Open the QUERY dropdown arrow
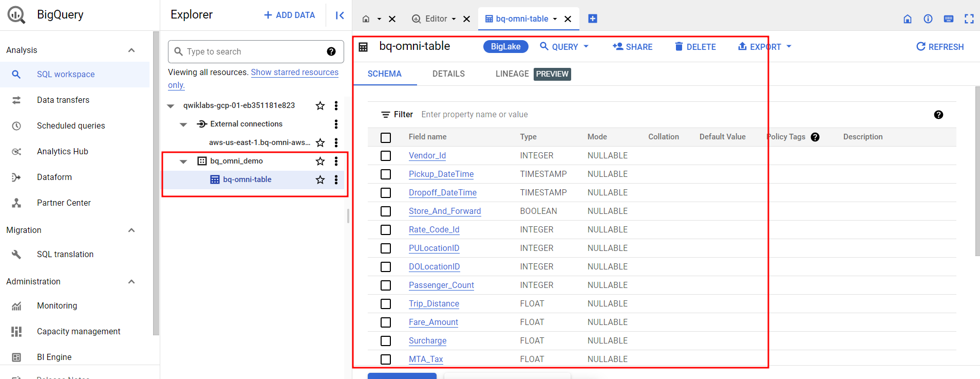Screen dimensions: 980x379 [x=586, y=46]
